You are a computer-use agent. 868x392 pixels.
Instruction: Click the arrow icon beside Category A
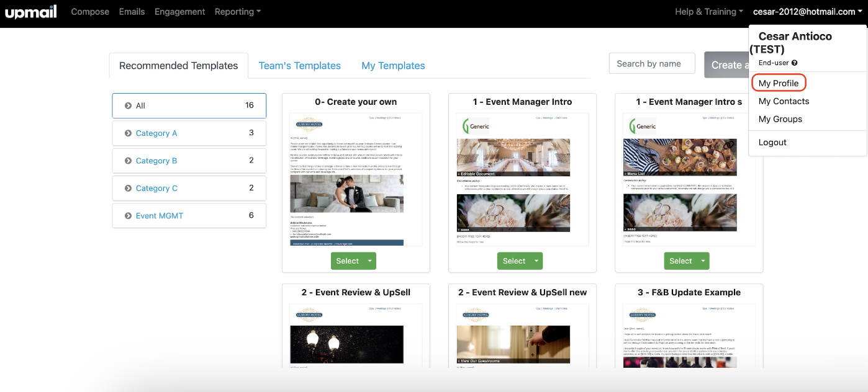point(128,133)
